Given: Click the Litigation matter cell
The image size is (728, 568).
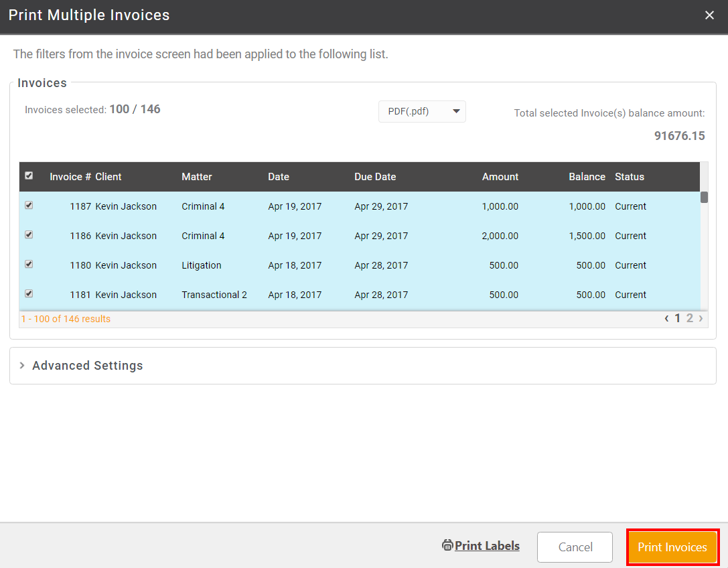Looking at the screenshot, I should pyautogui.click(x=202, y=265).
